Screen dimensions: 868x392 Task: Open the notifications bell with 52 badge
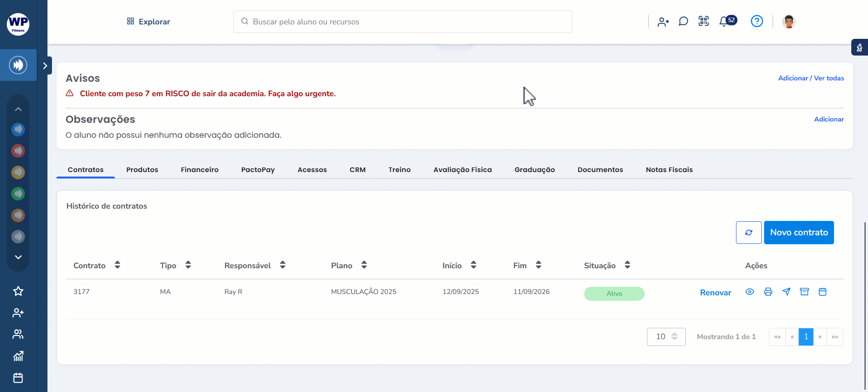point(725,21)
